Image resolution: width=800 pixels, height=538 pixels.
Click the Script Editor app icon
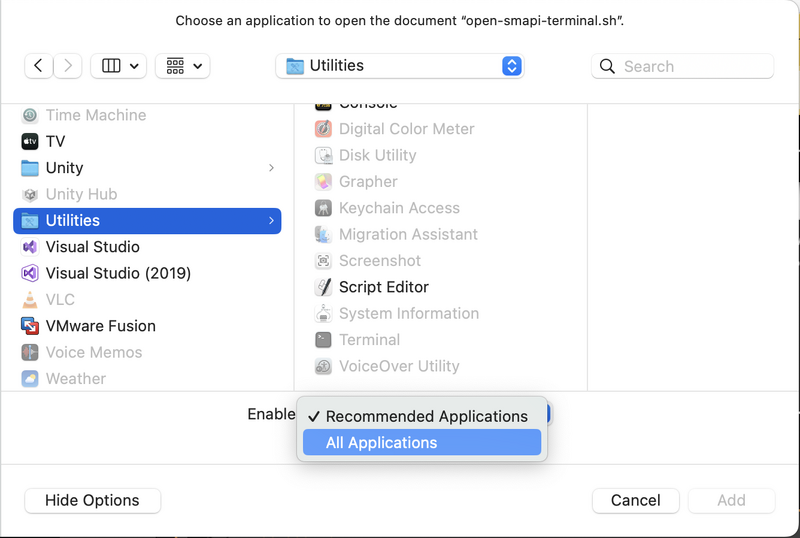[323, 287]
